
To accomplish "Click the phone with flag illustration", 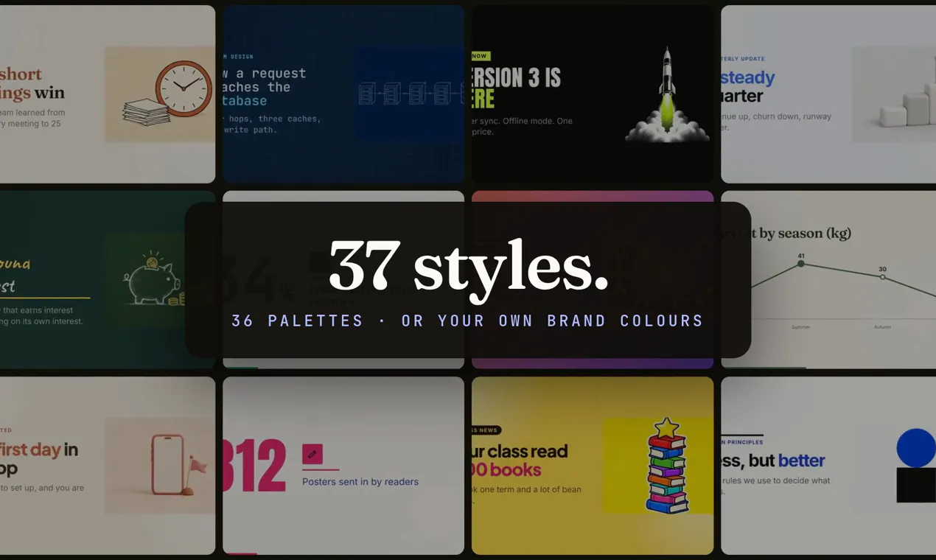I will click(178, 464).
